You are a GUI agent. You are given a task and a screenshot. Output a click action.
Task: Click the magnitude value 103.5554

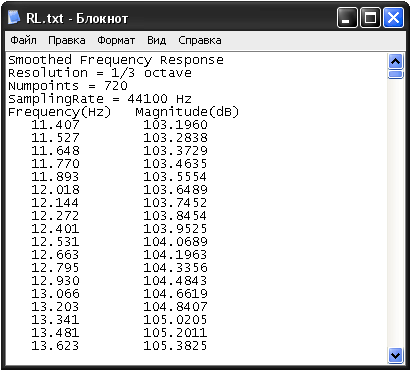(175, 177)
